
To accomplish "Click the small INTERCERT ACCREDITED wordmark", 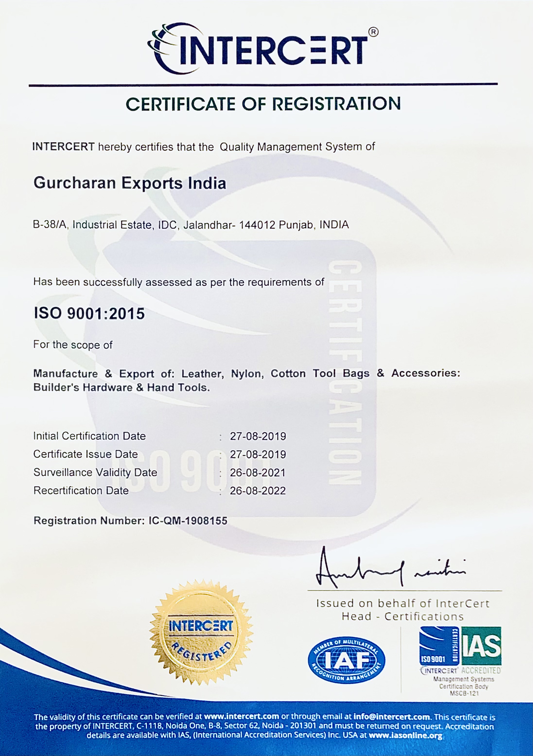I will (x=461, y=670).
